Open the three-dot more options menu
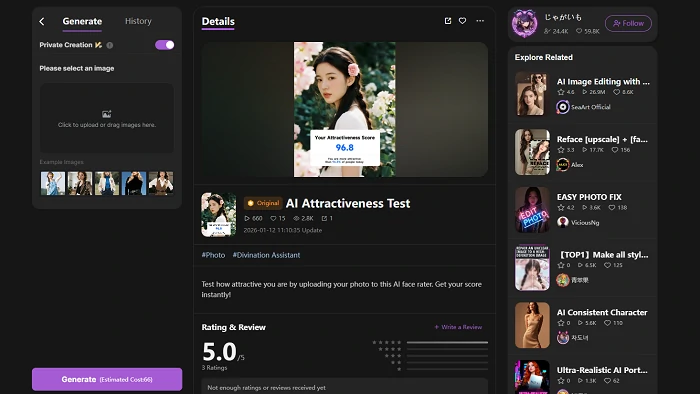 coord(480,21)
